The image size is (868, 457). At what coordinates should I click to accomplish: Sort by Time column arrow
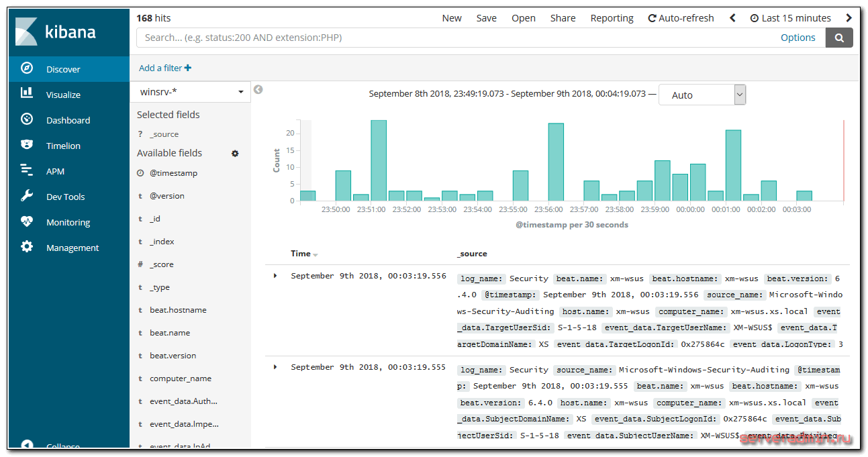coord(316,255)
